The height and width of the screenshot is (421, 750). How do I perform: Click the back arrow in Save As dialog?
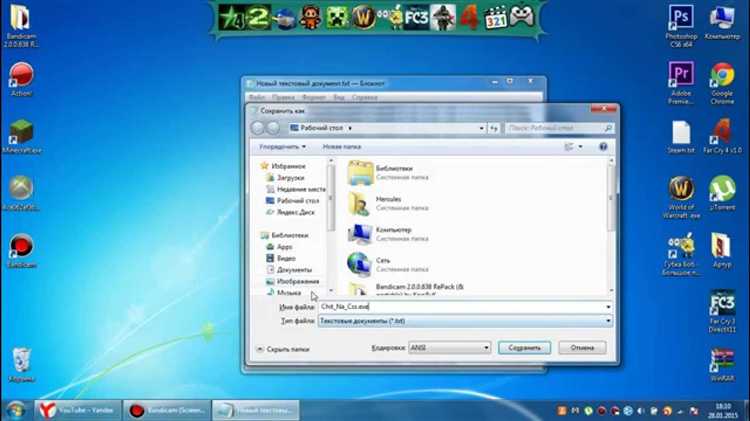coord(258,128)
